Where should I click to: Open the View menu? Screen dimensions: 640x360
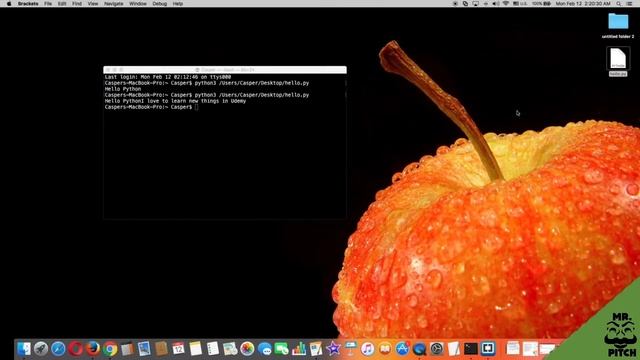tap(93, 4)
